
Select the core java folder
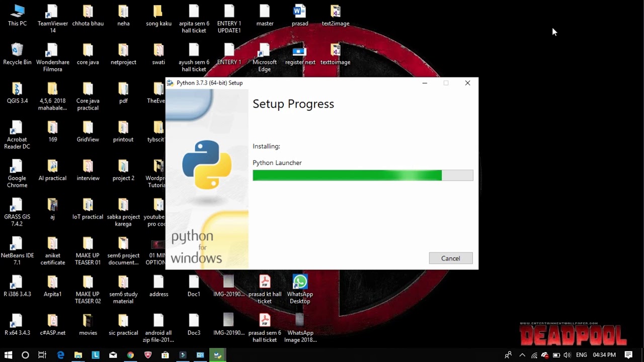(x=88, y=54)
